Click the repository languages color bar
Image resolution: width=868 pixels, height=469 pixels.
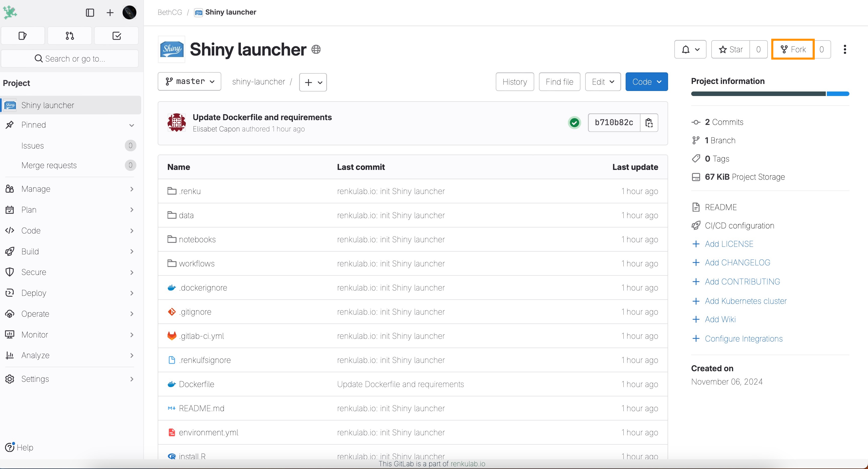pos(770,94)
